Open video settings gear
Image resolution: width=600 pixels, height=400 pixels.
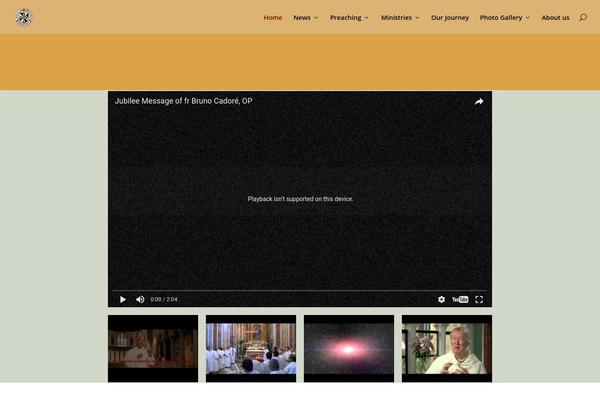441,299
